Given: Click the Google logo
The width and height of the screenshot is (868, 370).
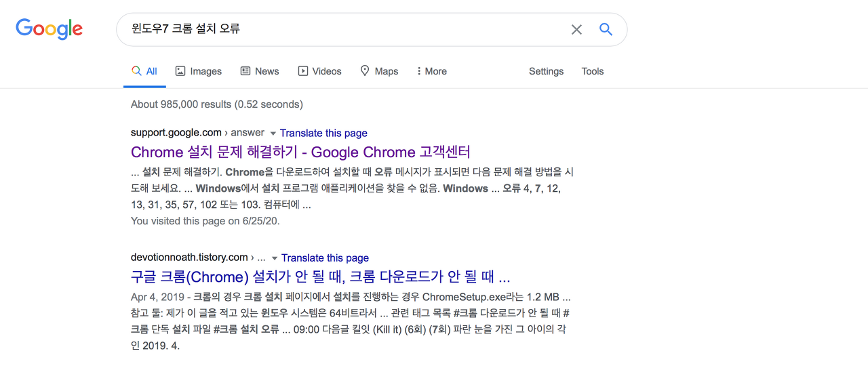Looking at the screenshot, I should 50,29.
